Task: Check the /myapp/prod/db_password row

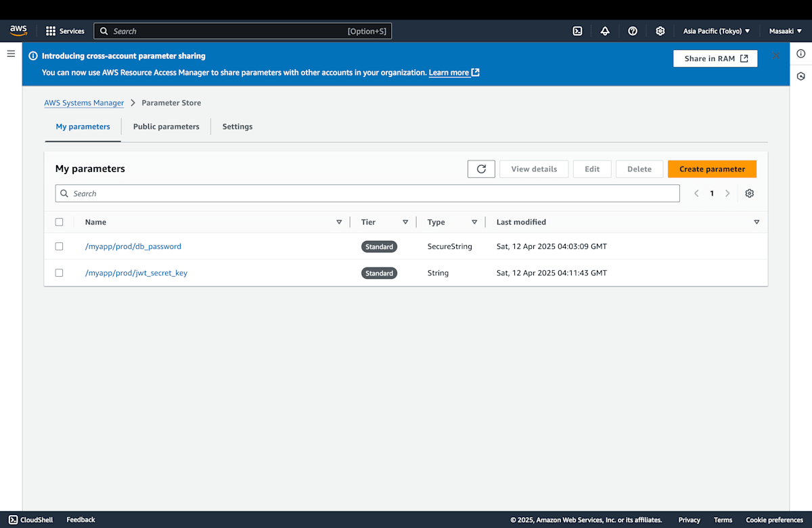Action: point(59,246)
